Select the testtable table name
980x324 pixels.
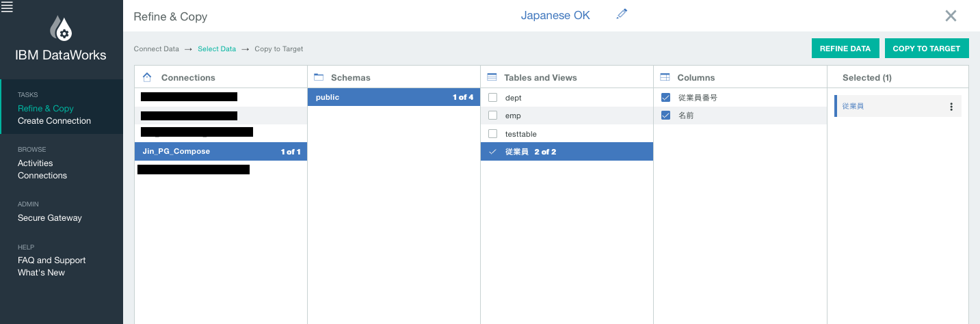coord(521,134)
